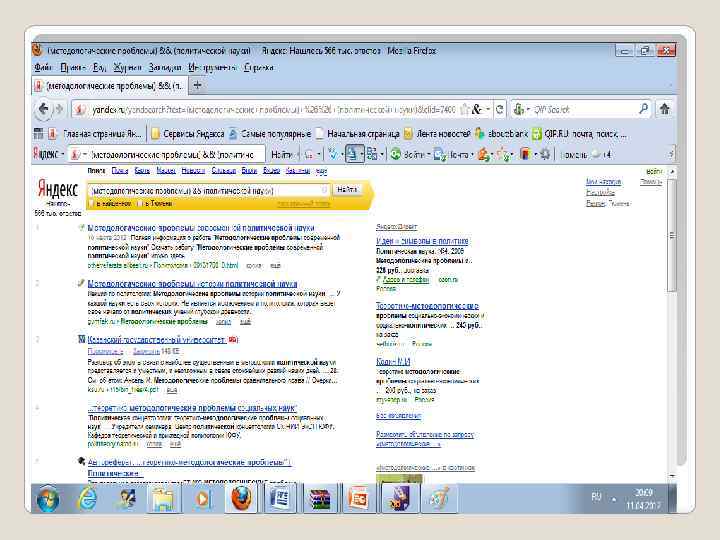Switch to Firefox on the taskbar
720x540 pixels.
point(241,499)
